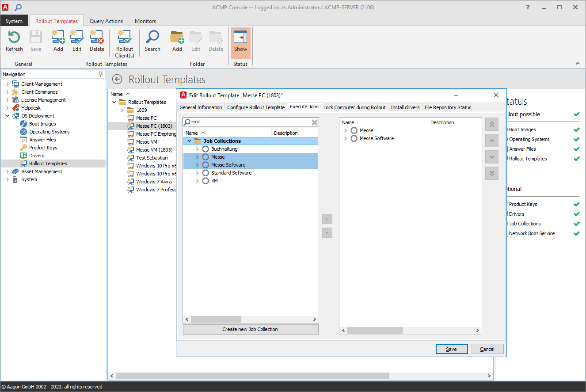Viewport: 586px width, 392px height.
Task: Select Drivers in navigation tree
Action: tap(37, 156)
